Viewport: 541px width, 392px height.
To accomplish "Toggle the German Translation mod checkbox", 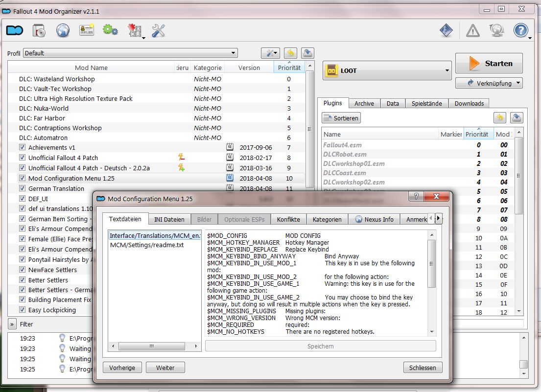I will (23, 188).
